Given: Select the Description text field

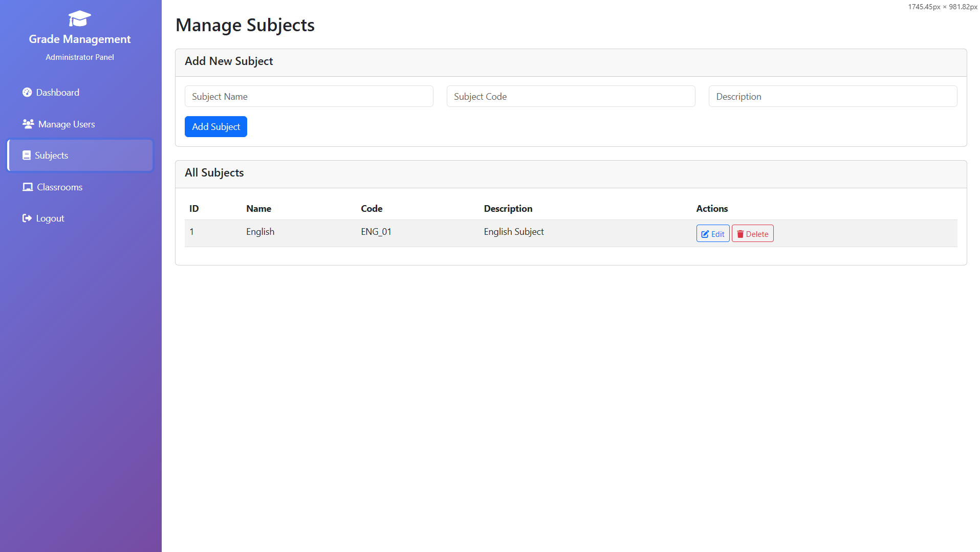Looking at the screenshot, I should (x=833, y=97).
